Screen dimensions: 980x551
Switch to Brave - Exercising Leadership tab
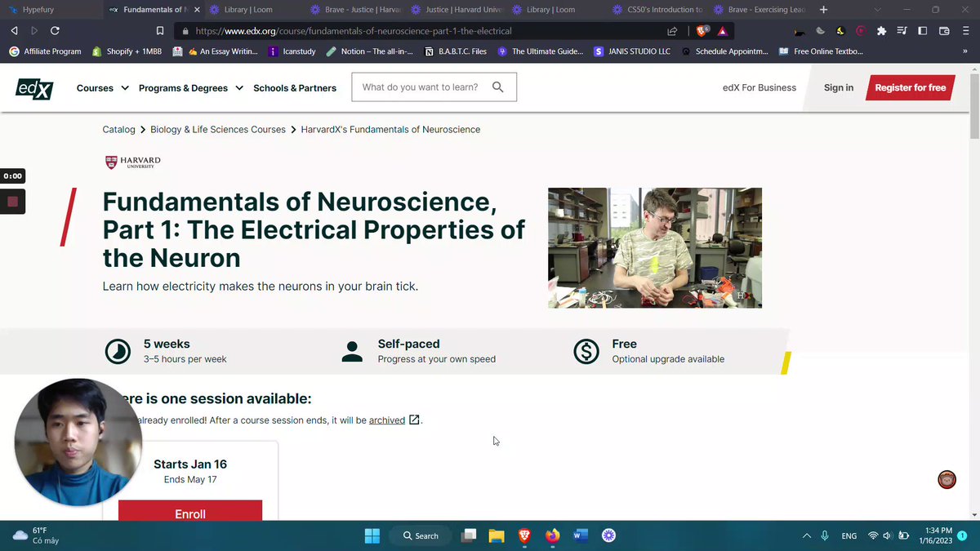coord(759,10)
